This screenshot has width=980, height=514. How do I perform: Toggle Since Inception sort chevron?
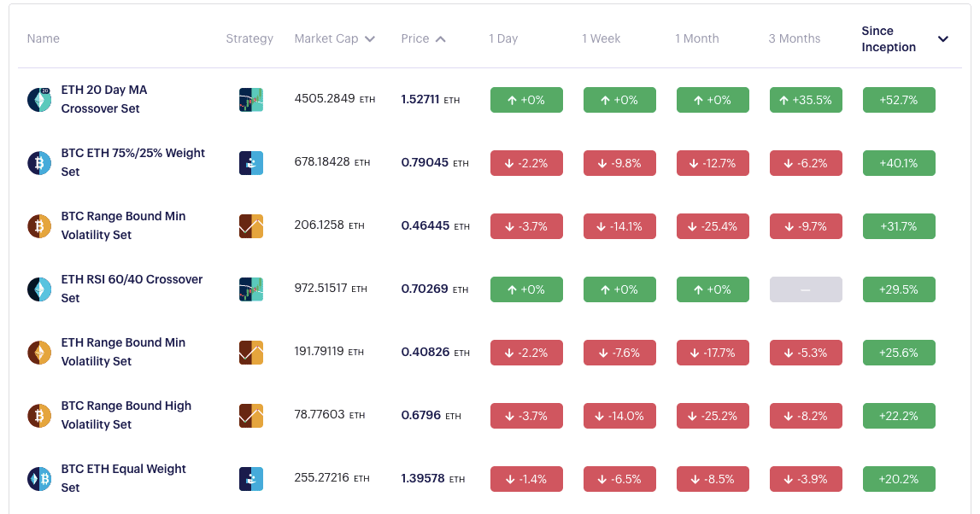(943, 38)
